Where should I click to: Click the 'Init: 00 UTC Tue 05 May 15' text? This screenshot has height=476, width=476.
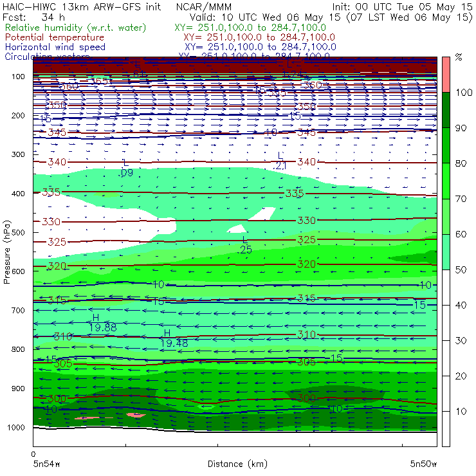402,6
